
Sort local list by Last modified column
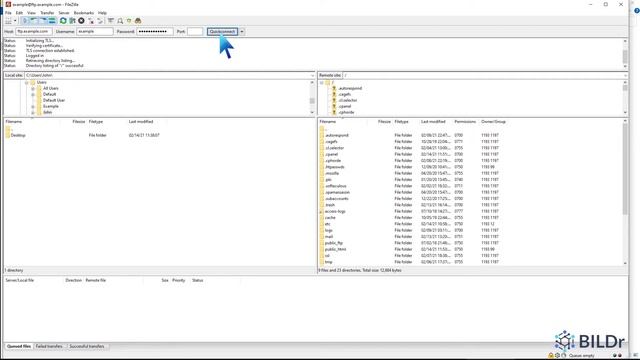(x=141, y=122)
